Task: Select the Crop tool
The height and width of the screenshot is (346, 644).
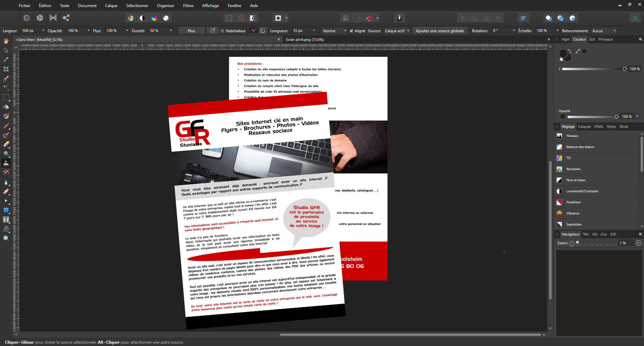Action: coord(6,69)
